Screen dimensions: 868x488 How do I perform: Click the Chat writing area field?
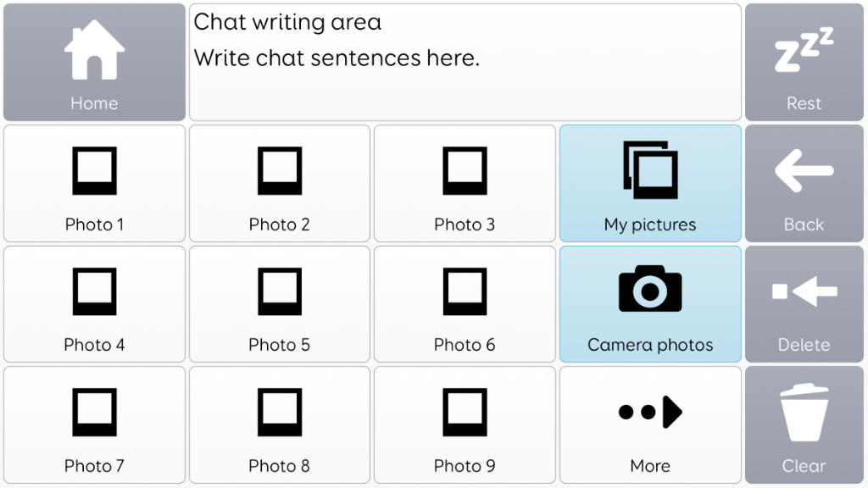pyautogui.click(x=465, y=89)
